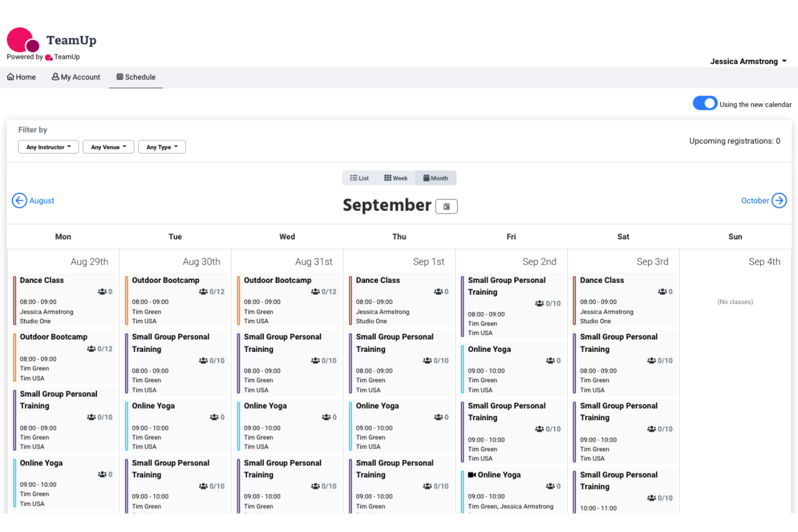798x532 pixels.
Task: Open My Account
Action: click(75, 77)
